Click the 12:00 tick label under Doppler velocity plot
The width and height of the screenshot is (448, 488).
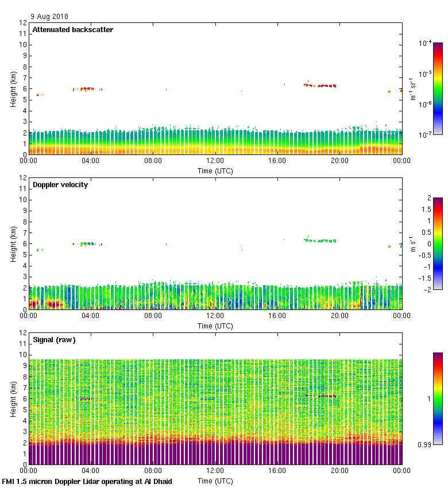coord(215,315)
